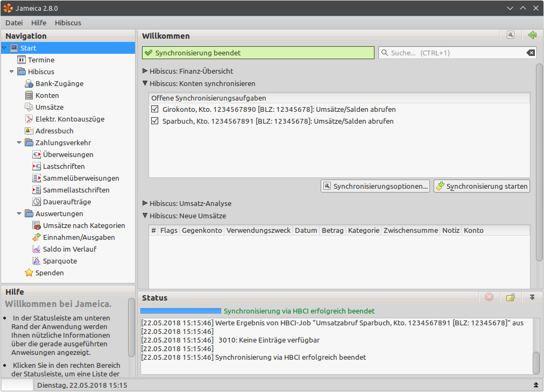Click the Synchronisierung beendet notification bar

click(x=258, y=53)
